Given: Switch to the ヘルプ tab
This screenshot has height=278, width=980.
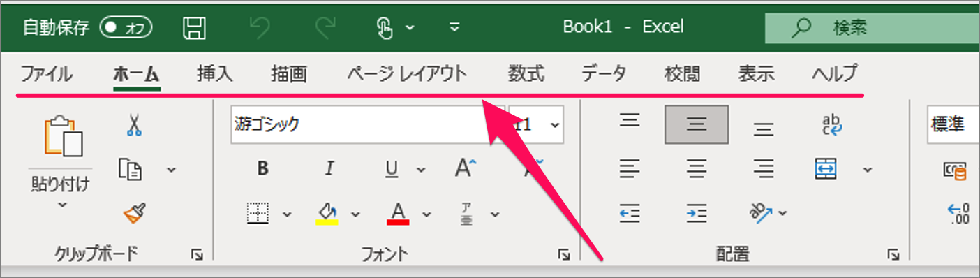Looking at the screenshot, I should pyautogui.click(x=835, y=73).
